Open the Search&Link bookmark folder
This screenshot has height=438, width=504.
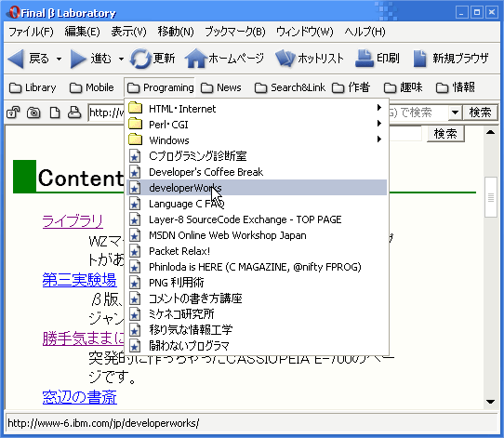coord(289,87)
